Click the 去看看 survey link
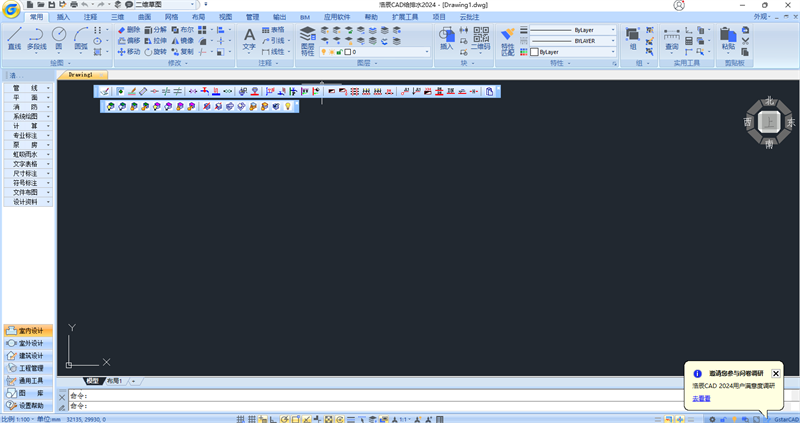 coord(702,398)
